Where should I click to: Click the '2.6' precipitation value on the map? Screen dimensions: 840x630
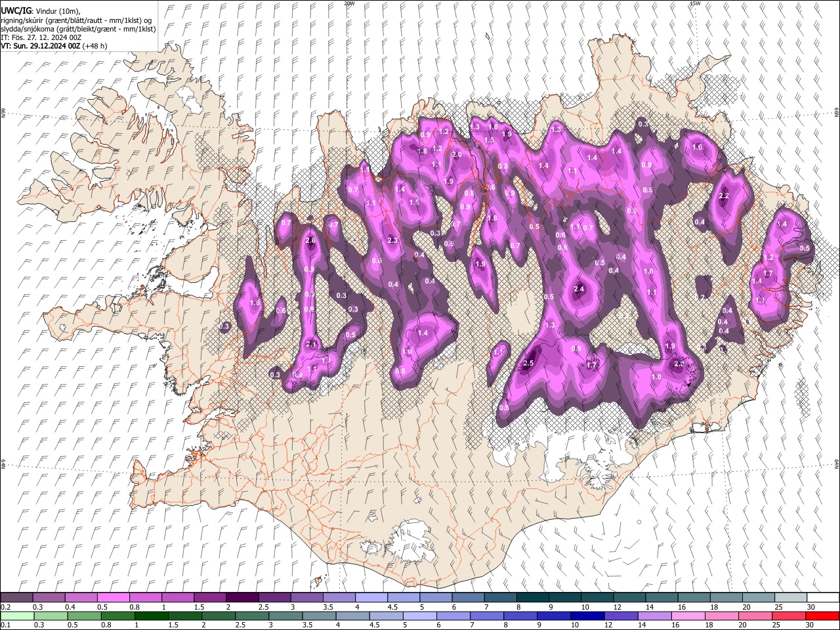[x=311, y=241]
